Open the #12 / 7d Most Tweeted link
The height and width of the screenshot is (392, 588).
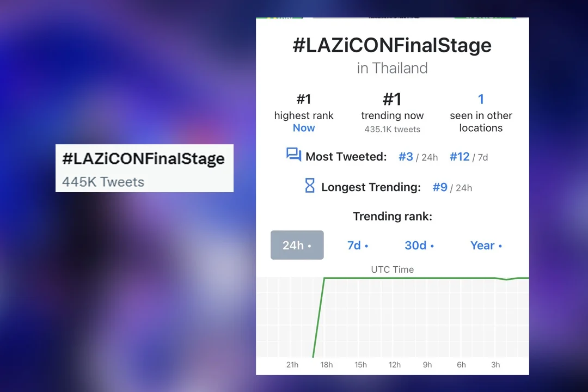point(460,157)
